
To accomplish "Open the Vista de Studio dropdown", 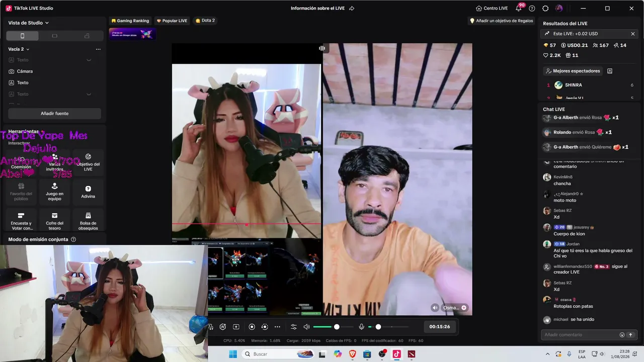I will pyautogui.click(x=29, y=23).
